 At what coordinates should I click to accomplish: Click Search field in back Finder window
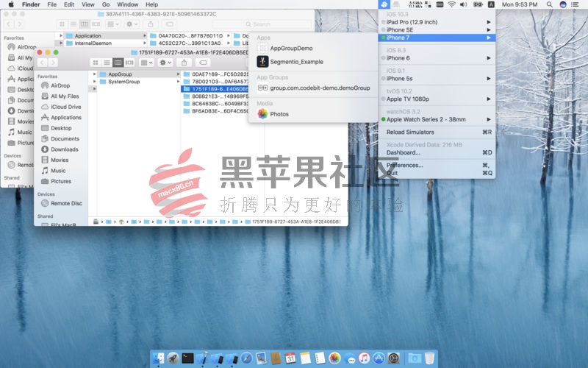coord(262,24)
